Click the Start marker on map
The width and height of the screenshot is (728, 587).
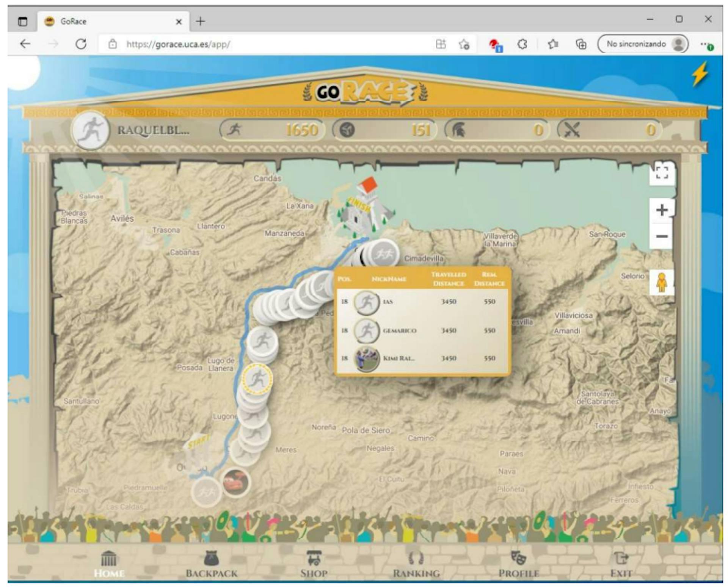coord(197,451)
